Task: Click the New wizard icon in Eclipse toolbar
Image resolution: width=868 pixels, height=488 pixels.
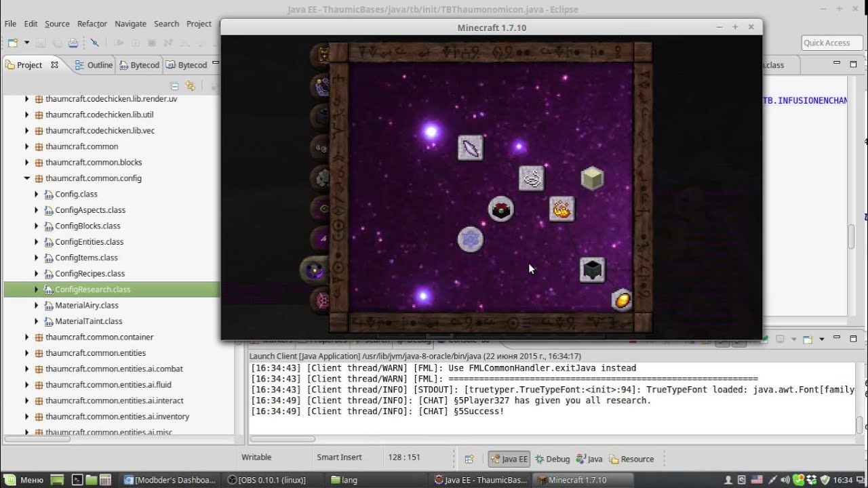Action: (x=13, y=43)
